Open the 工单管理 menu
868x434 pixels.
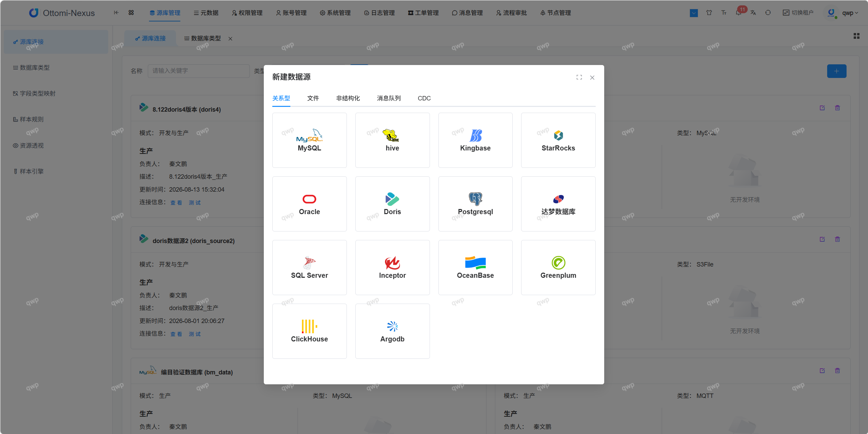point(423,13)
